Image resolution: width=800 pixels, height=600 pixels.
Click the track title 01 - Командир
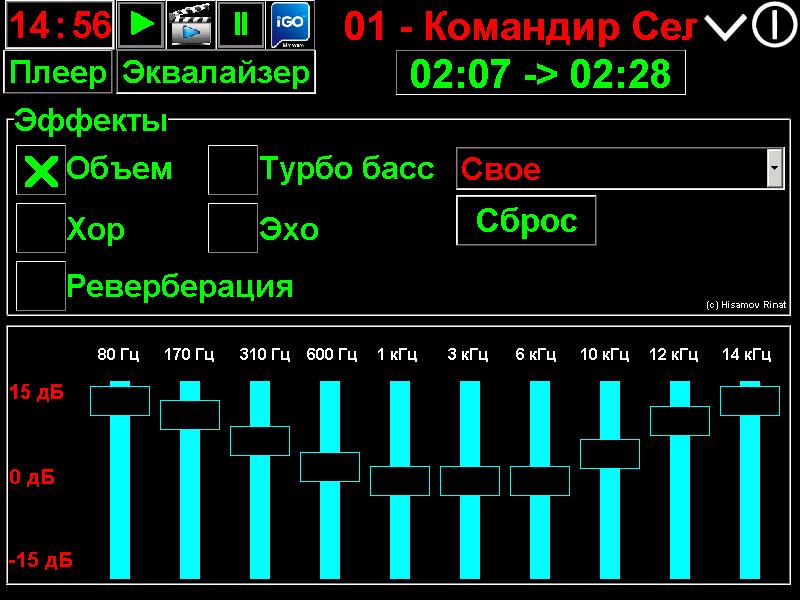pyautogui.click(x=519, y=26)
